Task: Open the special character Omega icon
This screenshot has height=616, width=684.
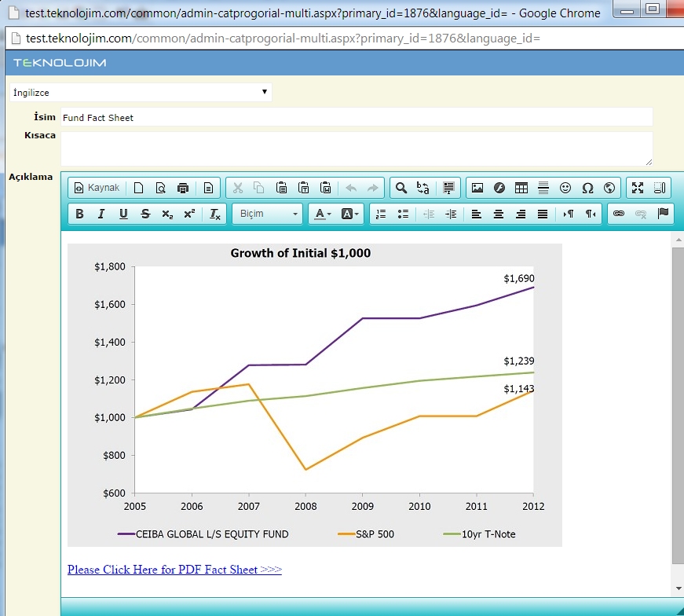Action: tap(587, 188)
